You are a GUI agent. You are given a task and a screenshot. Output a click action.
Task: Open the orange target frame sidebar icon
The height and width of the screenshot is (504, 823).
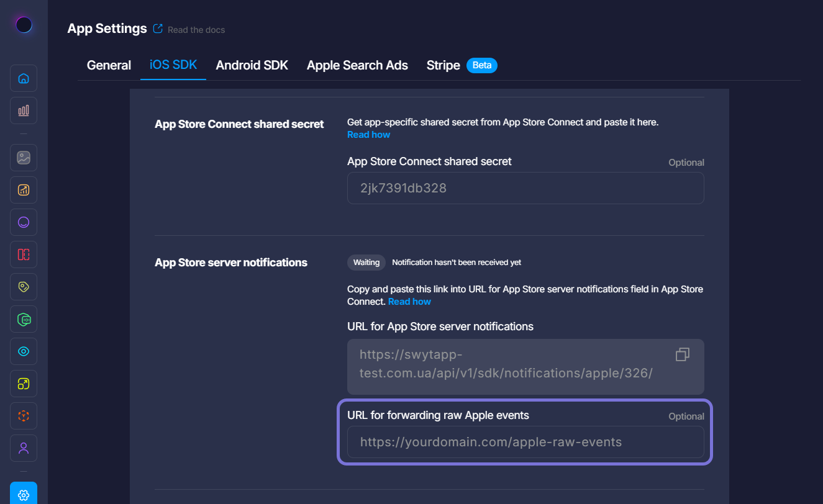click(24, 416)
